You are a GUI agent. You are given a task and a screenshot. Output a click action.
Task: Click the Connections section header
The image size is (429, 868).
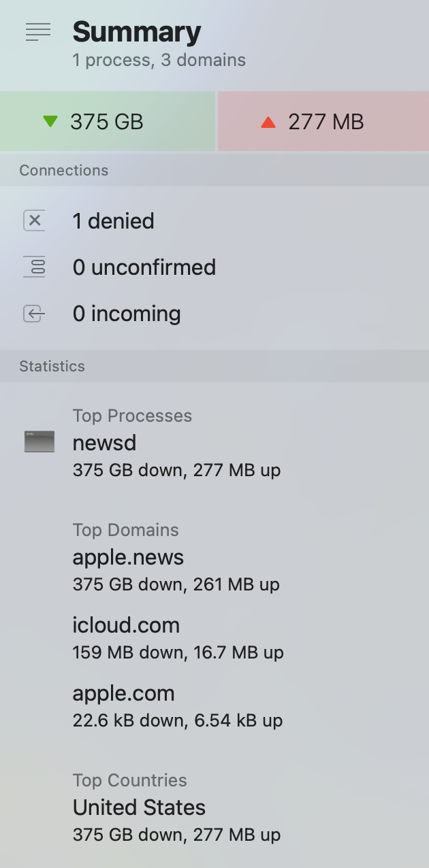click(x=63, y=170)
